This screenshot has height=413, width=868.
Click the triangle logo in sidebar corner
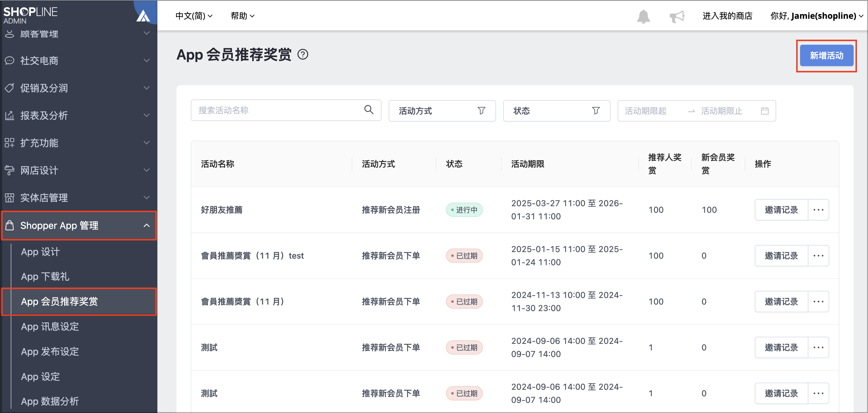(143, 16)
